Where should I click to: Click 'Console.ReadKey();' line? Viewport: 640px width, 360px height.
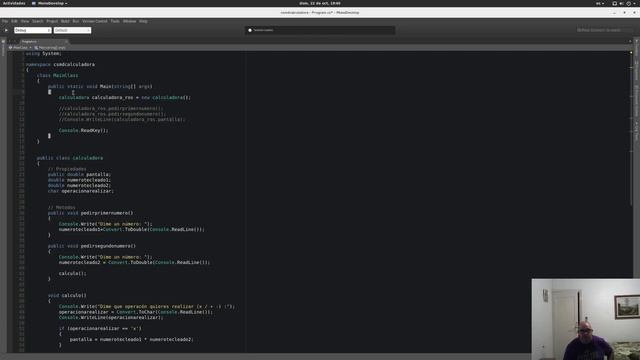(83, 131)
